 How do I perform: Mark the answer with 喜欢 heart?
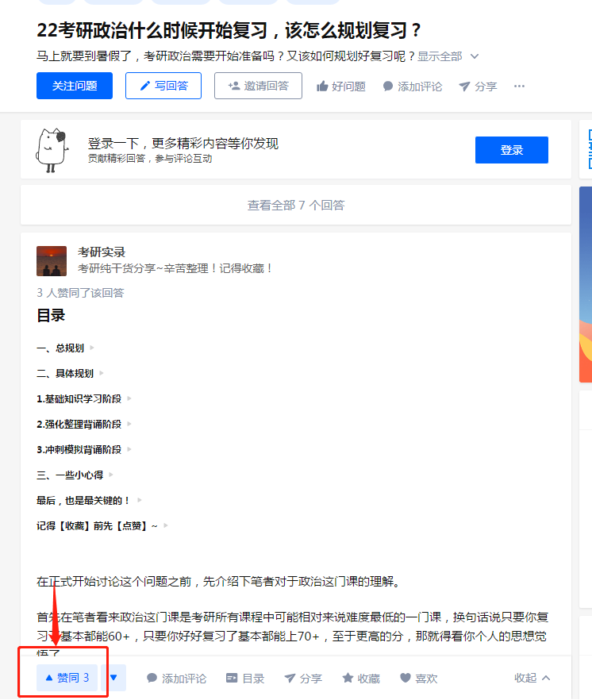point(418,678)
